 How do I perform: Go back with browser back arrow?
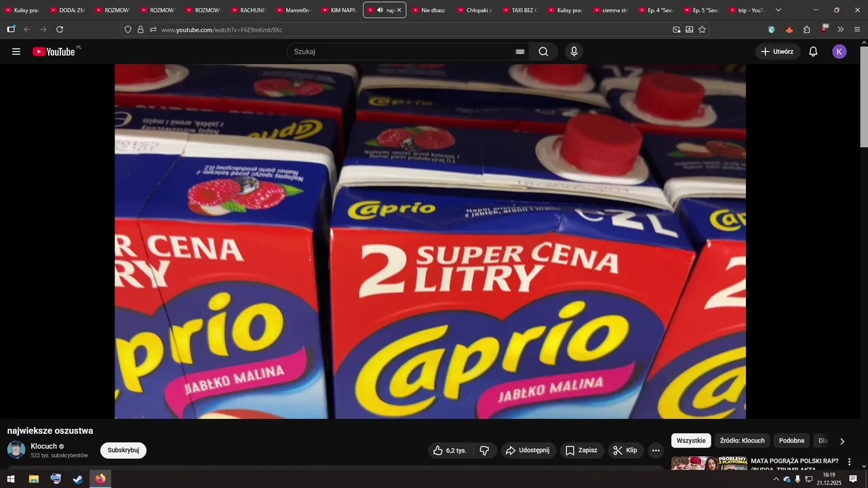(x=27, y=29)
